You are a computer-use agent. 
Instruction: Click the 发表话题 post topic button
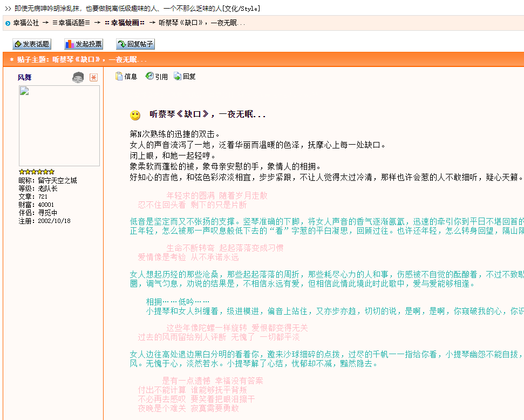[x=31, y=44]
